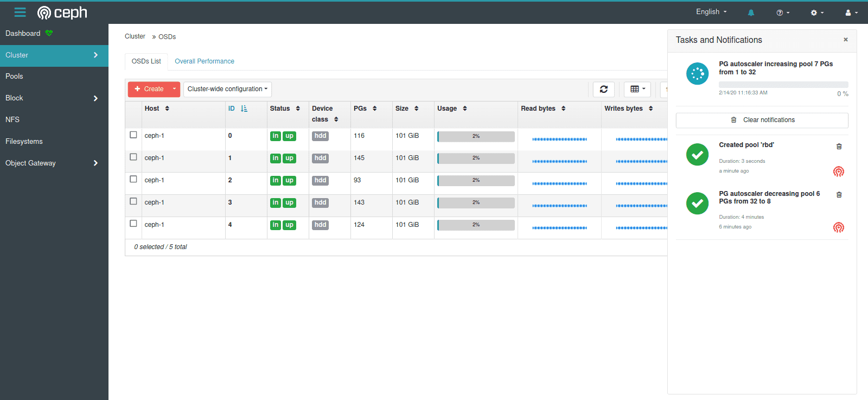The height and width of the screenshot is (400, 868).
Task: Expand the Block sidebar menu
Action: click(x=54, y=98)
